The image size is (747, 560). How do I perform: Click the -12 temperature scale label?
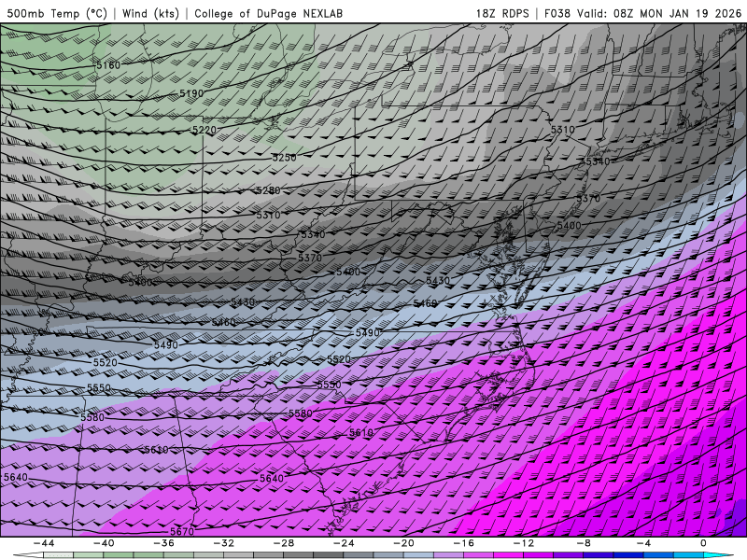coord(524,543)
